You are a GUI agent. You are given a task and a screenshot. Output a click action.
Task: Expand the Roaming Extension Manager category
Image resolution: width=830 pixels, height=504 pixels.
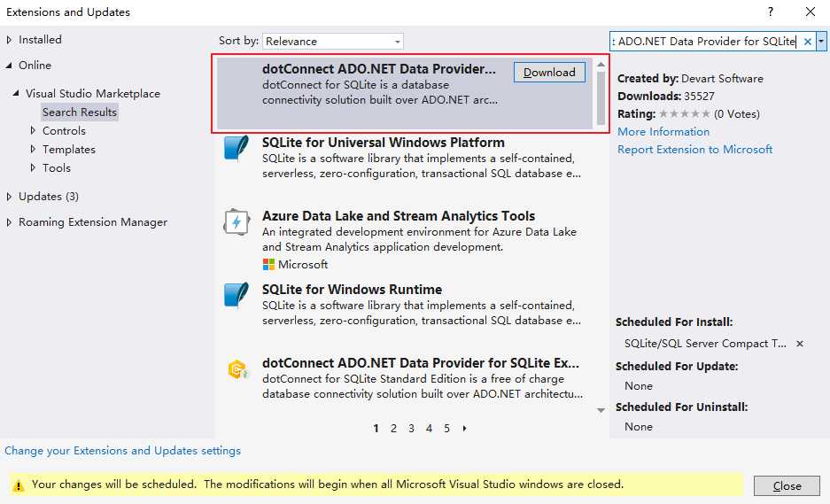pyautogui.click(x=9, y=222)
